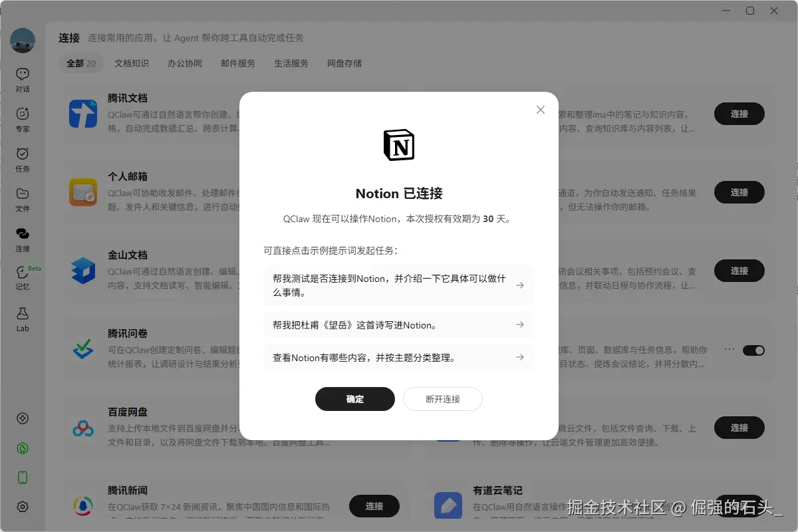
Task: Switch to the 文档知识 tab
Action: pos(132,63)
